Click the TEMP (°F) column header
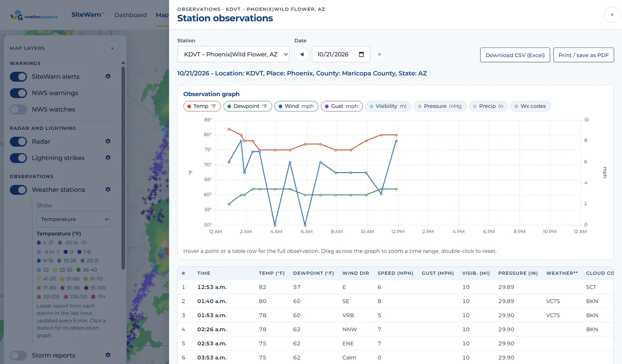Viewport: 622px width, 364px height. [271, 273]
